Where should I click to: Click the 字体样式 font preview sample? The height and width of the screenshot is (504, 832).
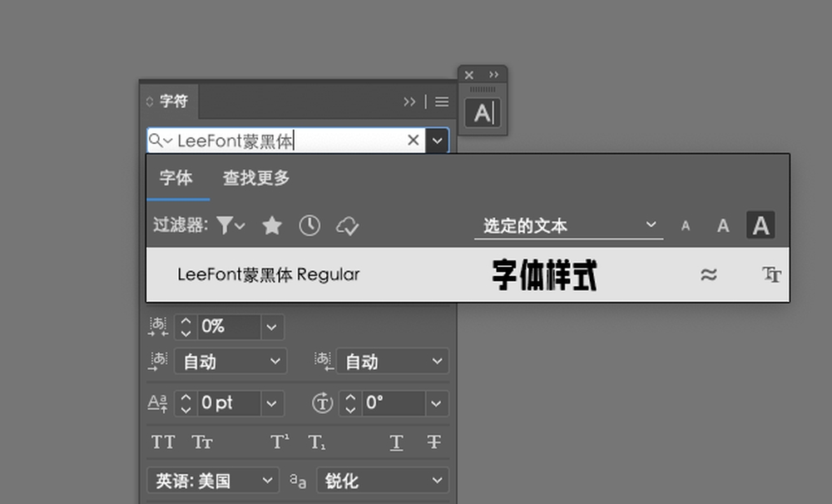coord(544,274)
